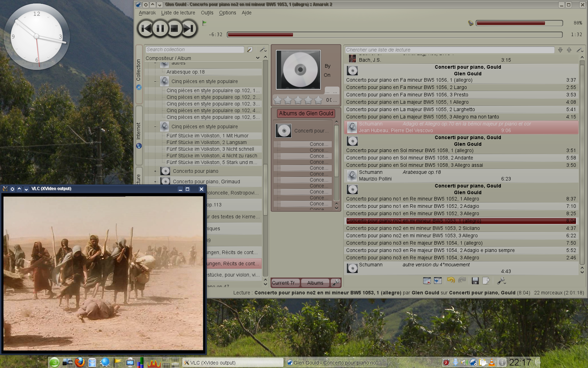Open the Aide menu
The image size is (588, 368).
(246, 13)
